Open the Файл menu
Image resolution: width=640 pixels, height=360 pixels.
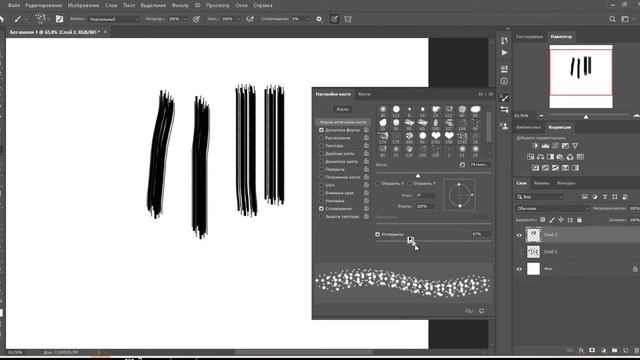[14, 5]
